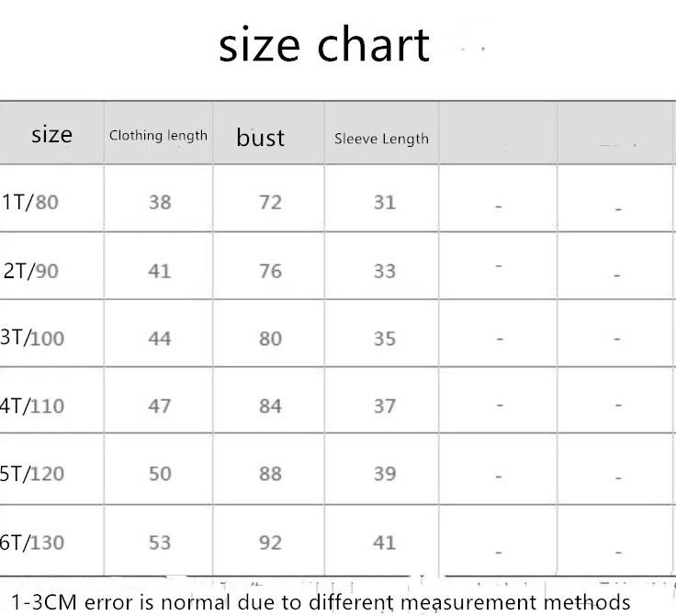Select sleeve length value 35
Screen dimensions: 676x616
385,338
